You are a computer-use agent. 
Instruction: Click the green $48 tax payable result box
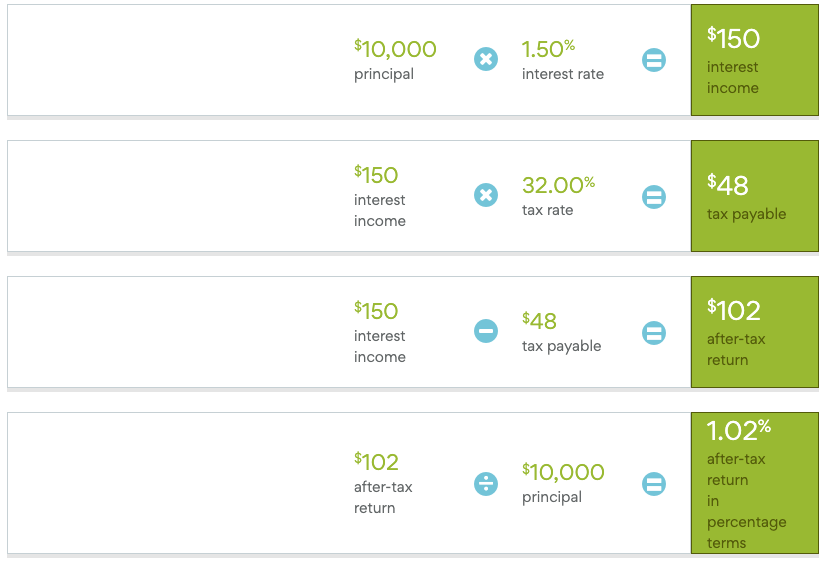(x=754, y=196)
